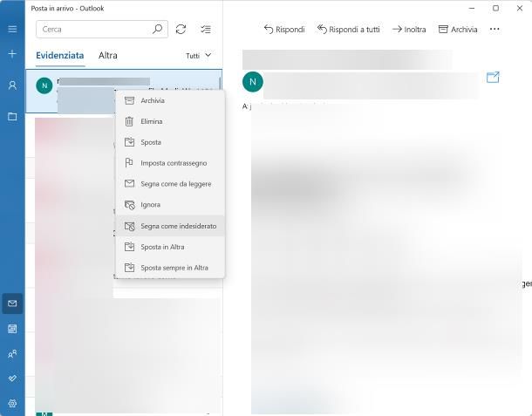
Task: Click the Cerca search field
Action: pos(102,29)
